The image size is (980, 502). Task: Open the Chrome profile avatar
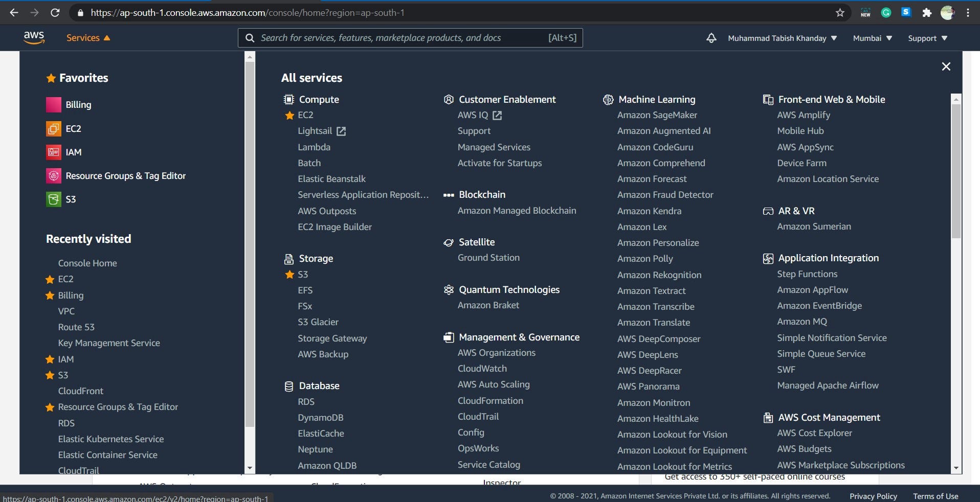pos(947,13)
